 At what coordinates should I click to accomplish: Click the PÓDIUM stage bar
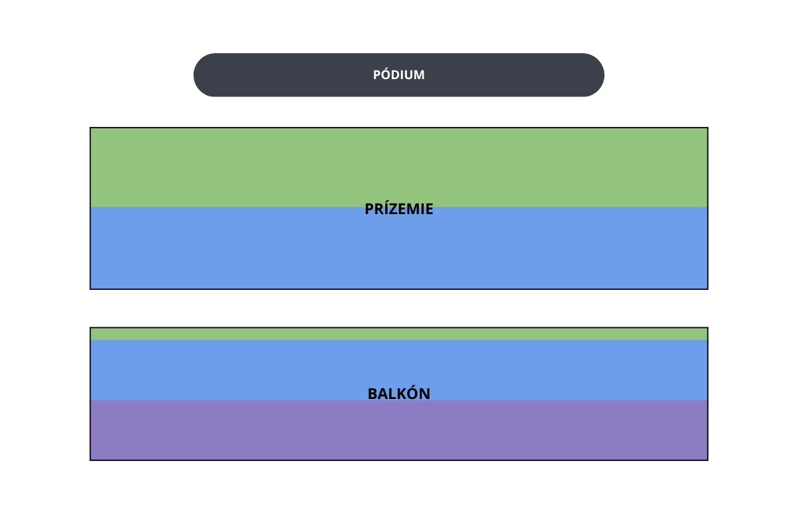pyautogui.click(x=399, y=75)
